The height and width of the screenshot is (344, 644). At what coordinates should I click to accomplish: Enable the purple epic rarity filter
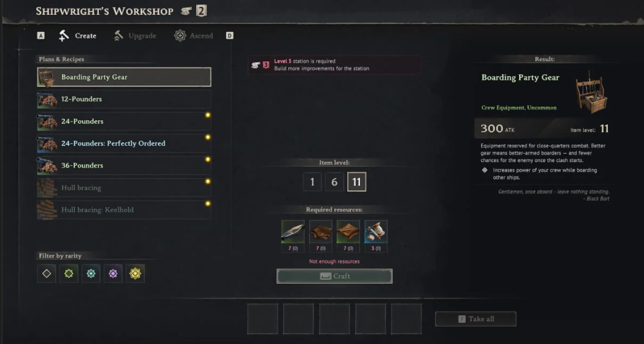pos(113,273)
